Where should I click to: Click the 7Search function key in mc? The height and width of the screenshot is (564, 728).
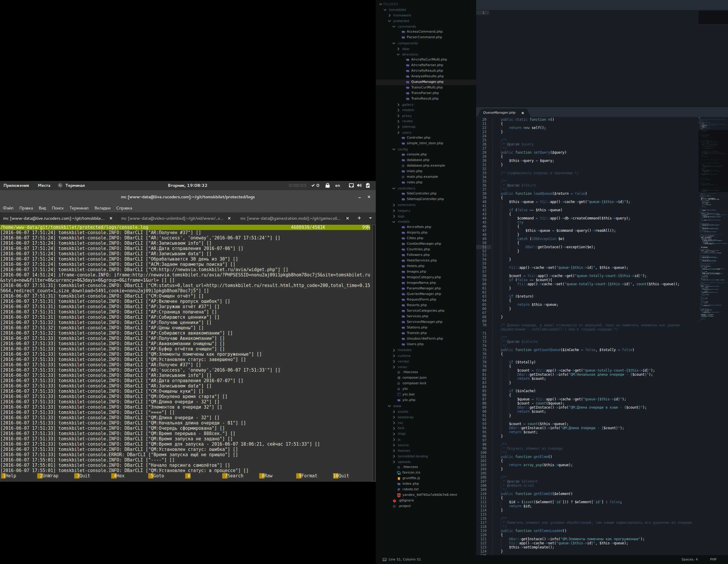pos(234,476)
